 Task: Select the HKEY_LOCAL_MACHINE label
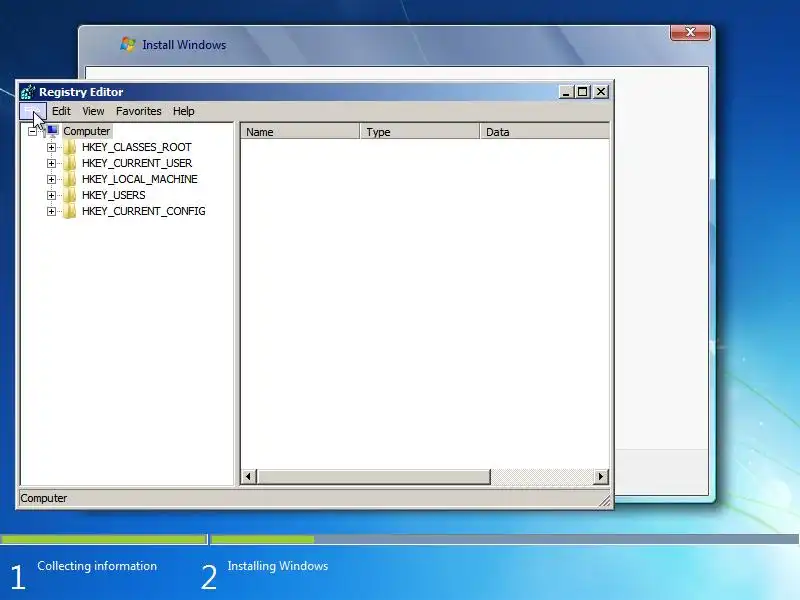tap(140, 179)
